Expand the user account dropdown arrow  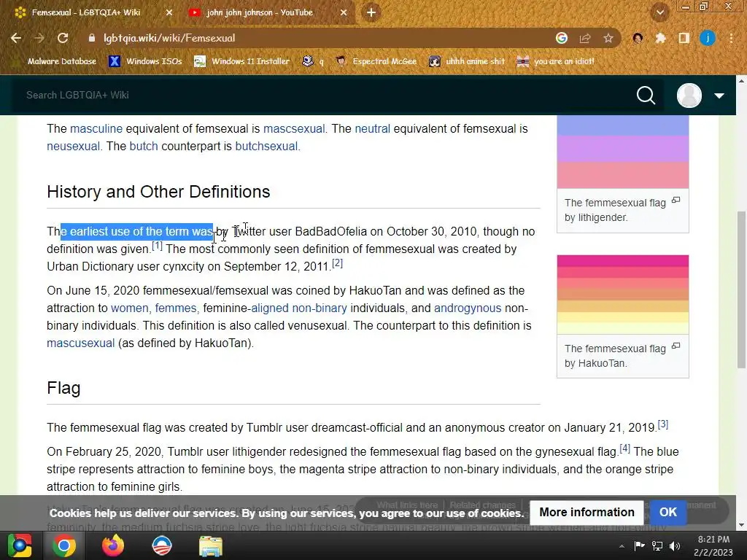point(719,96)
